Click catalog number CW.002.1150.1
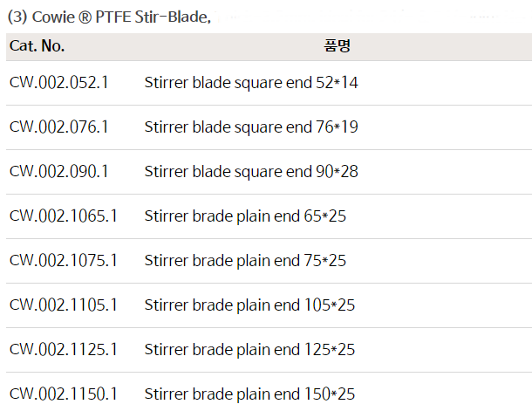 pos(63,394)
